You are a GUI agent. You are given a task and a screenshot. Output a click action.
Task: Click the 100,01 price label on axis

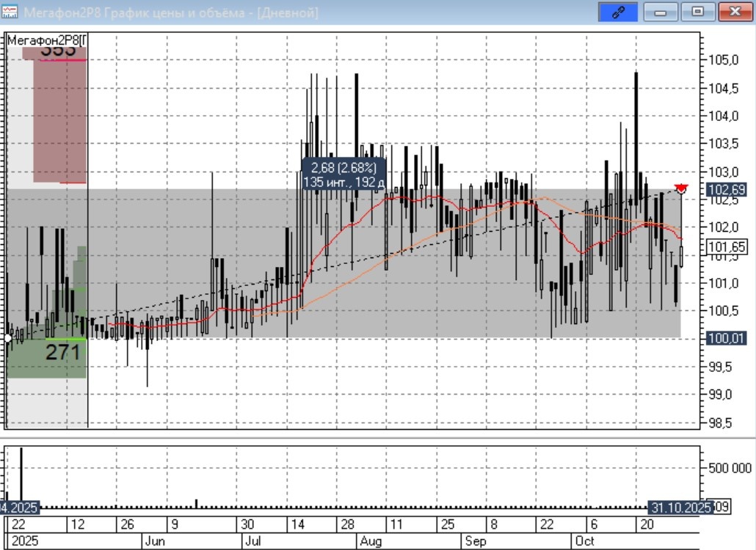click(x=726, y=338)
